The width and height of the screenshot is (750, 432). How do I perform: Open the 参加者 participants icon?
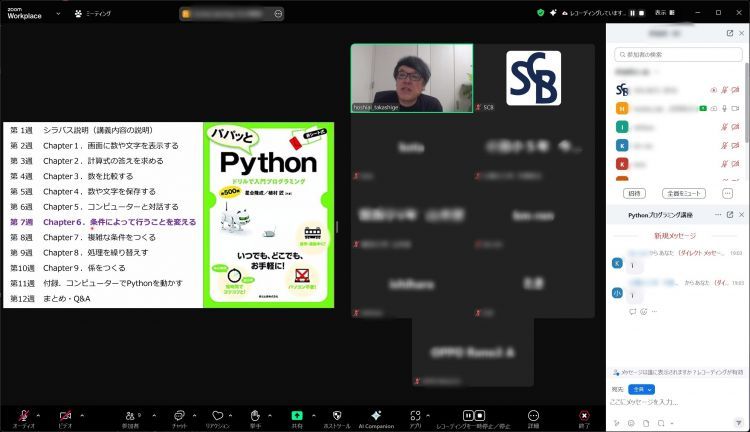(x=129, y=415)
